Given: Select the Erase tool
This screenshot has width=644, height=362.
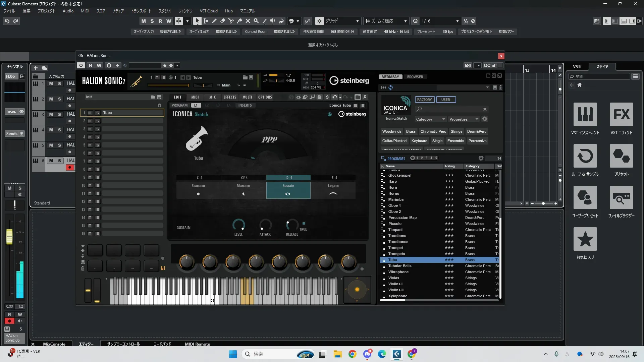Looking at the screenshot, I should (223, 21).
